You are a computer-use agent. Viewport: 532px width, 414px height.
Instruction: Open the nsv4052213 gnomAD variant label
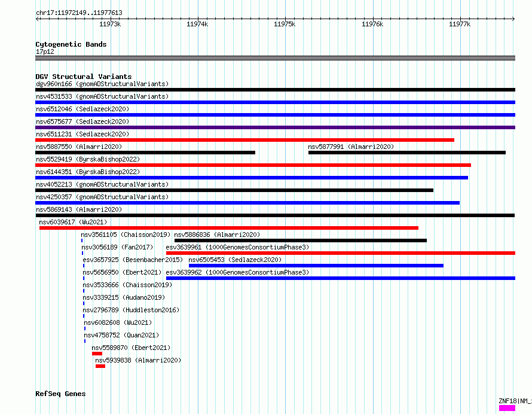pyautogui.click(x=102, y=184)
